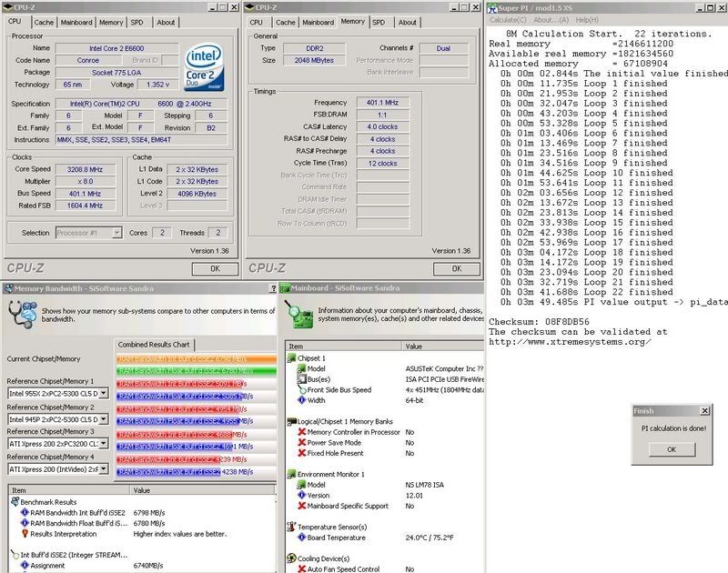The width and height of the screenshot is (728, 573).
Task: Click the Checksum: 08F8DB56 line in Super PI
Action: (539, 322)
